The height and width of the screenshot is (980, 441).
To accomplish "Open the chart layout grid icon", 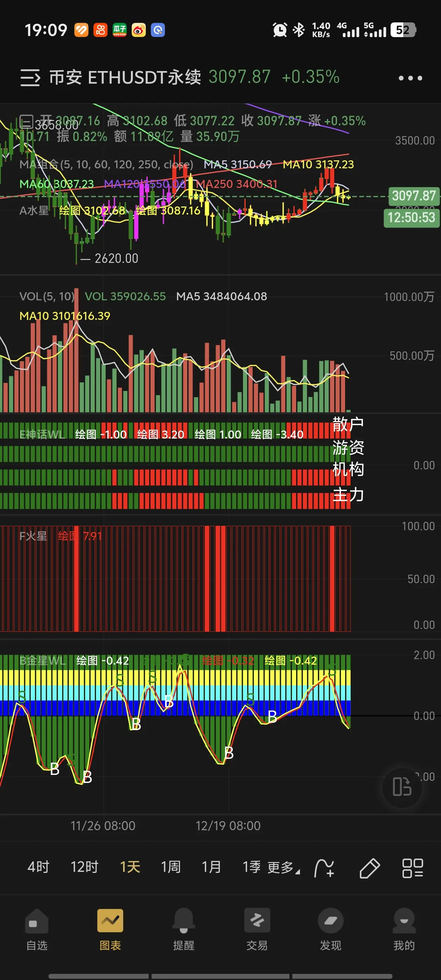I will (x=412, y=868).
